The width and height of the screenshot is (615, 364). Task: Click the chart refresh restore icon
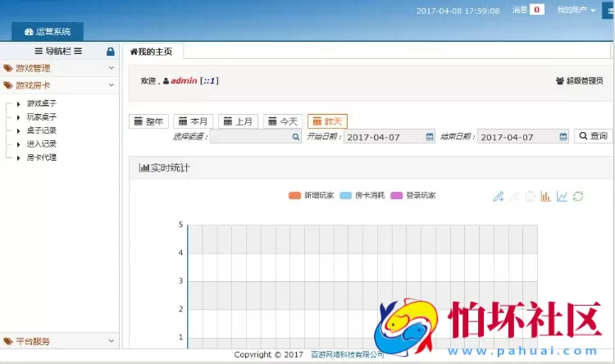point(578,196)
